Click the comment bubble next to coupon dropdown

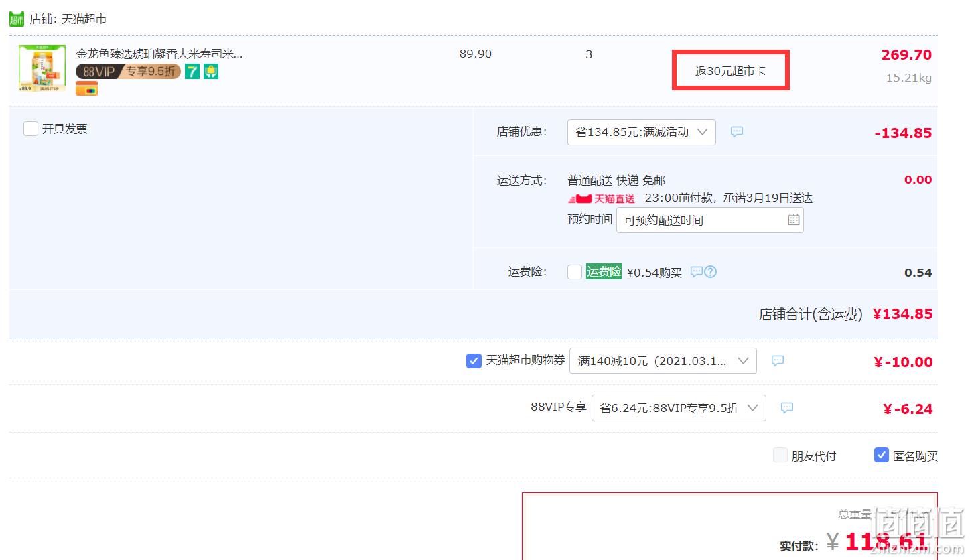click(x=778, y=360)
